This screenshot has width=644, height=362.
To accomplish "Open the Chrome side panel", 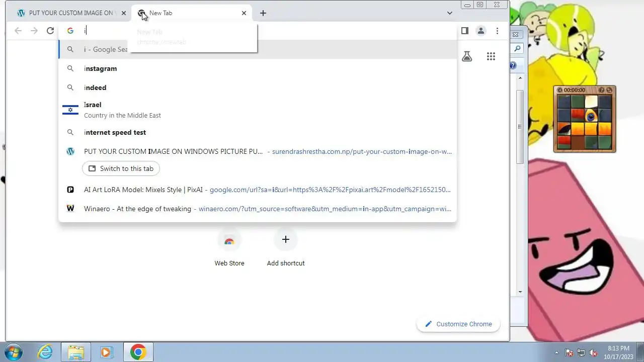I will 465,31.
